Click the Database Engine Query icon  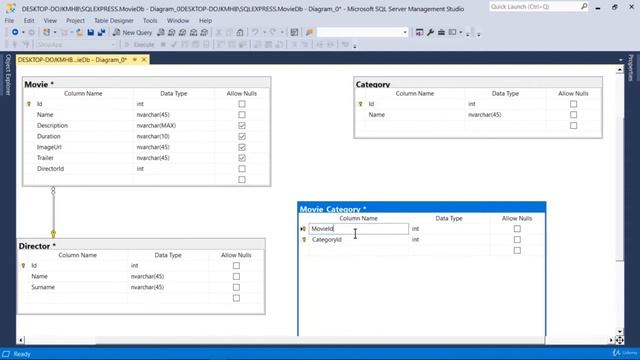161,32
